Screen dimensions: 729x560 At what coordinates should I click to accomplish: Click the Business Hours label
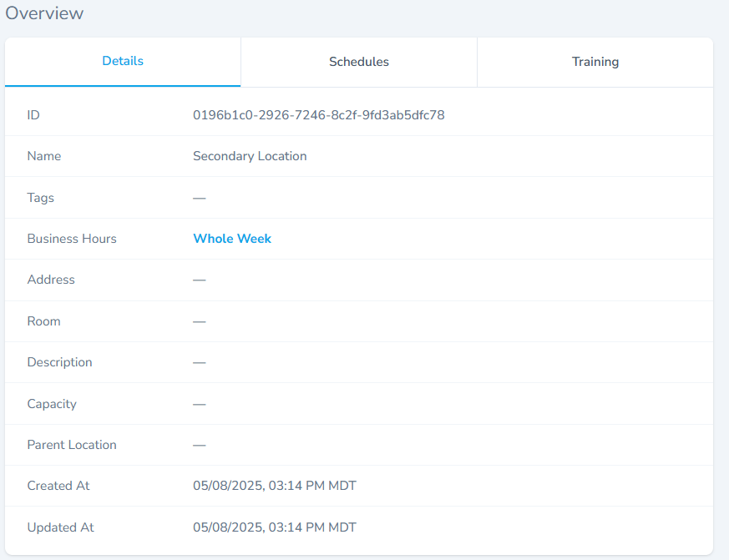click(72, 239)
